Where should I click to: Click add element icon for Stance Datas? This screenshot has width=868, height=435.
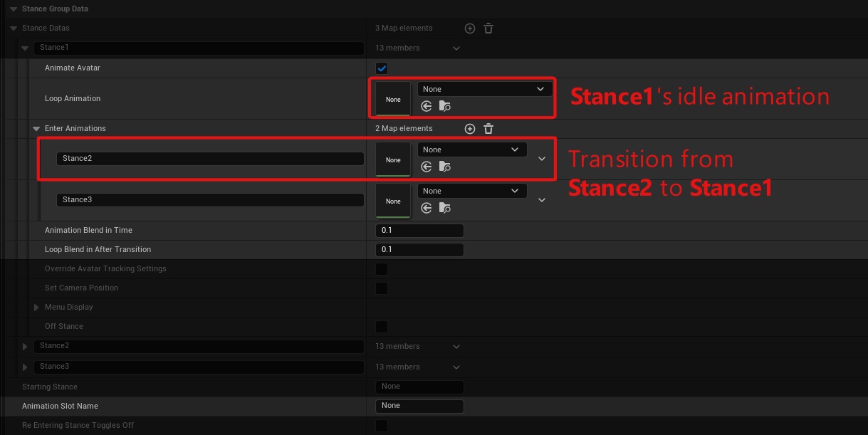click(469, 28)
